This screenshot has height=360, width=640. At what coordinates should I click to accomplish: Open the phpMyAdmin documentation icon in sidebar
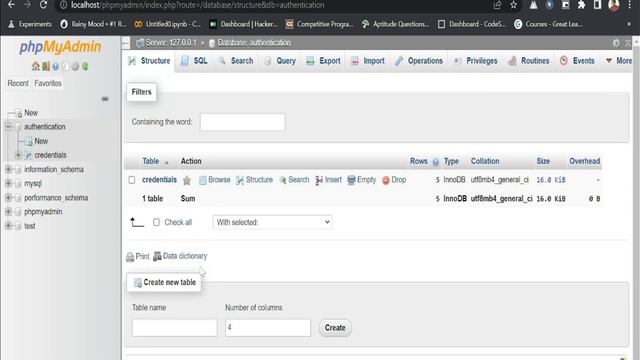[x=56, y=67]
